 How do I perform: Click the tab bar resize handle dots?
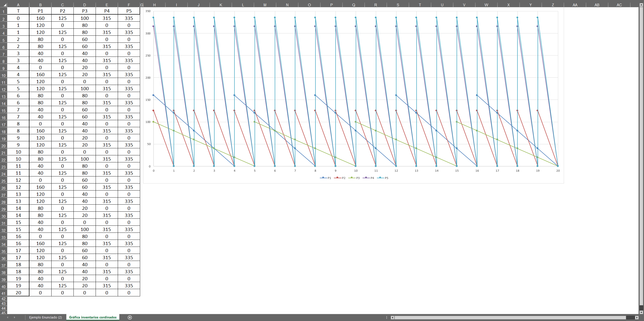(387, 317)
